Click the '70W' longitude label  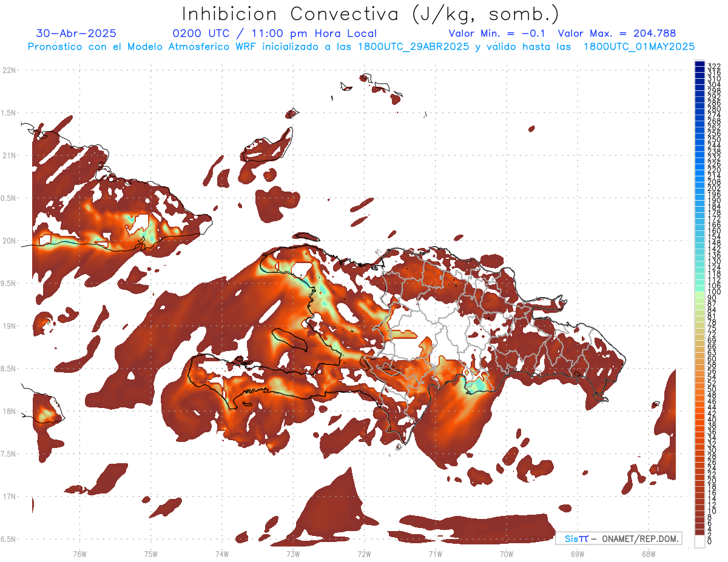[506, 554]
